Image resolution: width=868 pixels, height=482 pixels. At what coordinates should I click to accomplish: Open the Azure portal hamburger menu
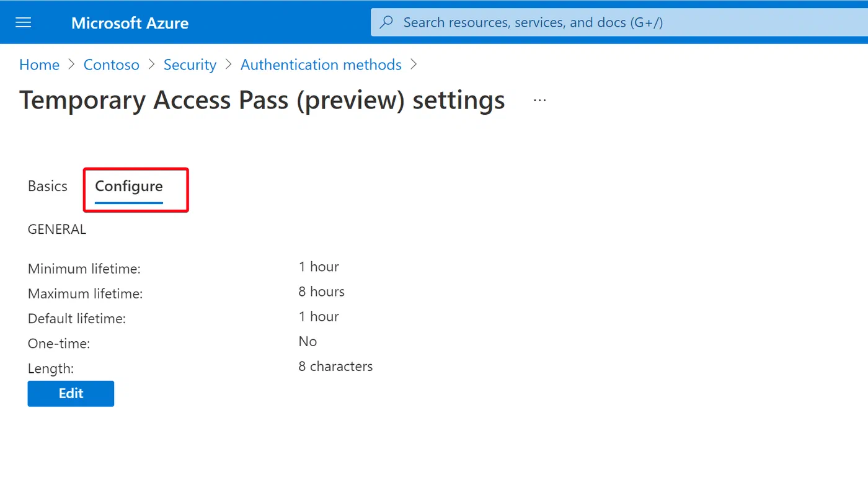click(24, 23)
